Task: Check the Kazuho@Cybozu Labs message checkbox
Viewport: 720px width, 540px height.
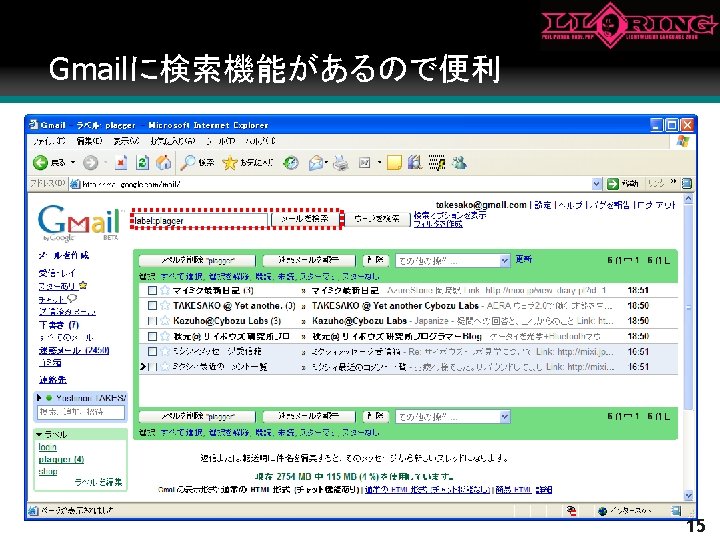Action: point(152,321)
